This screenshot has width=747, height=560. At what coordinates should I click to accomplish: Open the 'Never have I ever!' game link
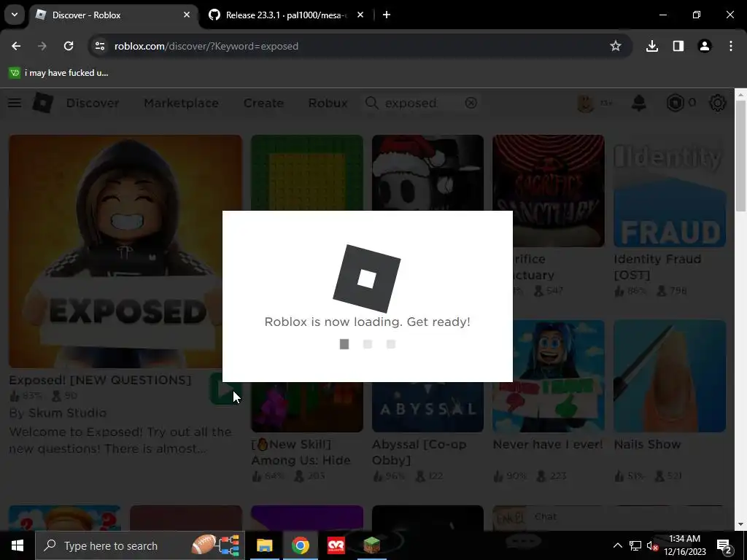pos(547,444)
